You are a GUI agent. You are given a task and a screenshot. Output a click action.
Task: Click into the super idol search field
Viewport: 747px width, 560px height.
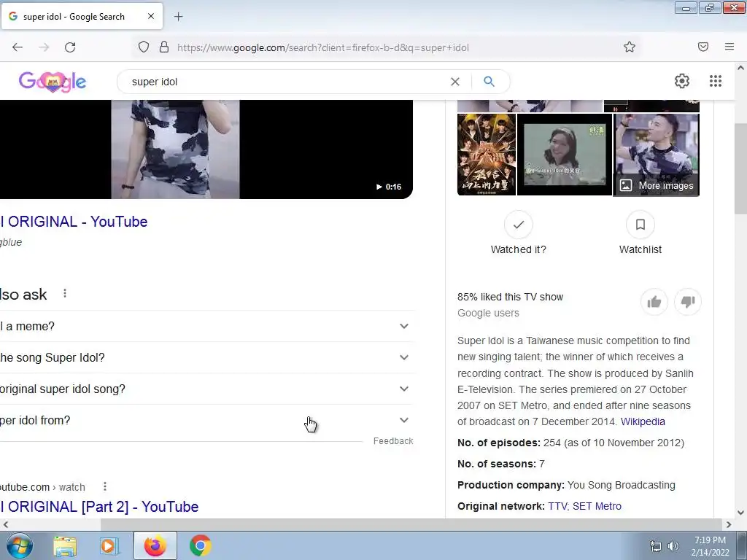pyautogui.click(x=286, y=82)
